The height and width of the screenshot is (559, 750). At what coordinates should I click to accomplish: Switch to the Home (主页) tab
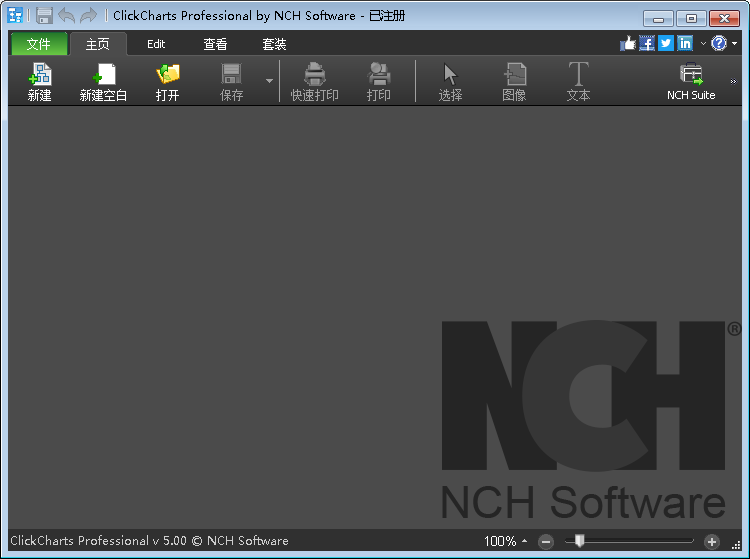98,44
